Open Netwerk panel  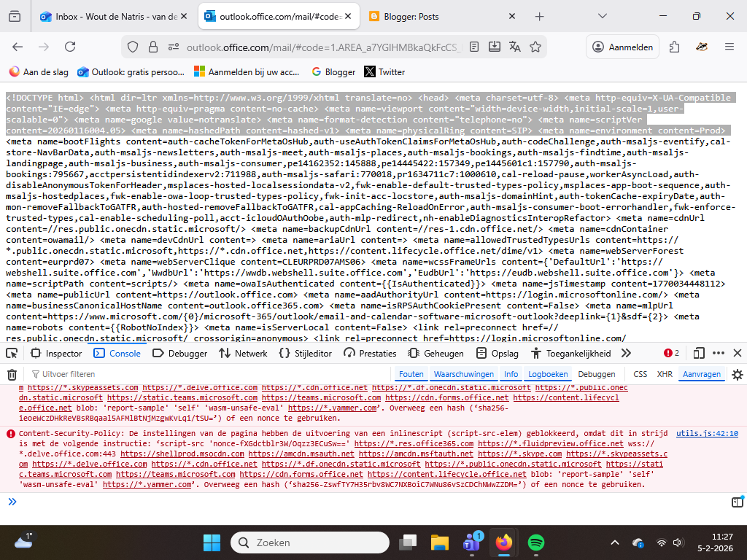tap(244, 354)
